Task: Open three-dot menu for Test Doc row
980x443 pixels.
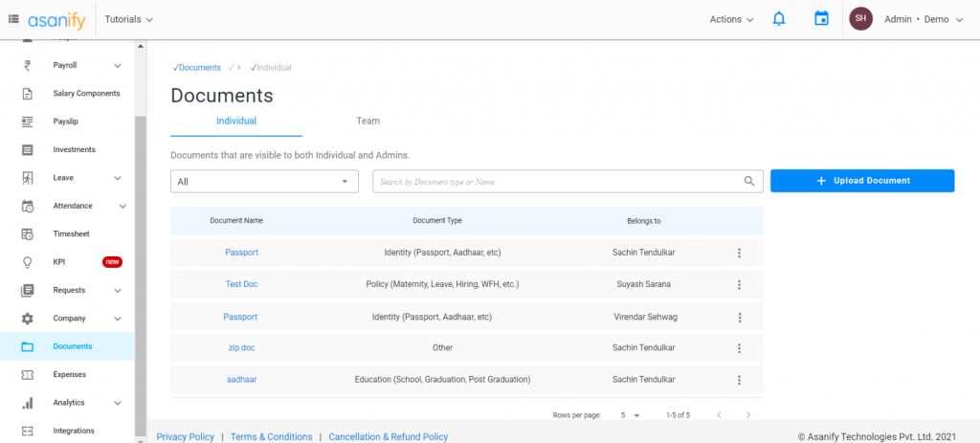Action: 739,285
